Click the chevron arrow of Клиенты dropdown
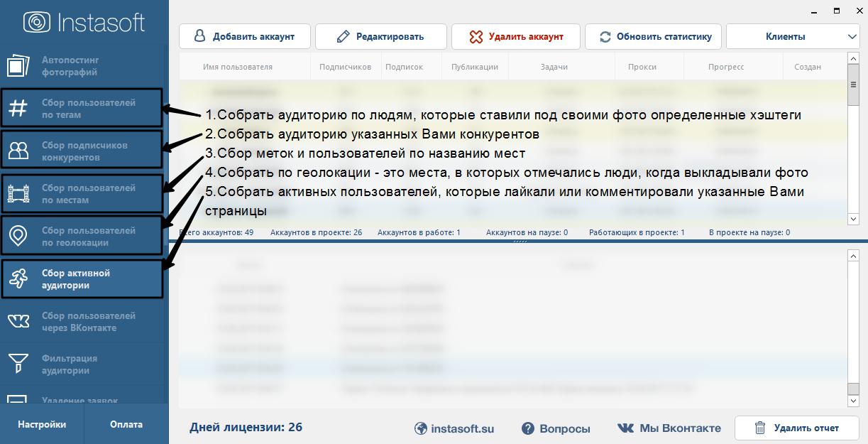868x444 pixels. (852, 36)
